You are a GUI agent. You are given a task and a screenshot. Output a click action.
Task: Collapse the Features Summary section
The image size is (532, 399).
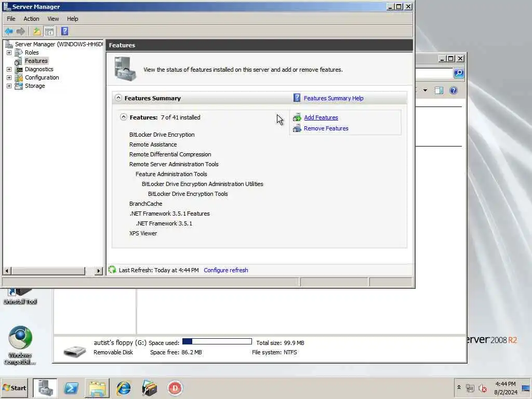118,98
